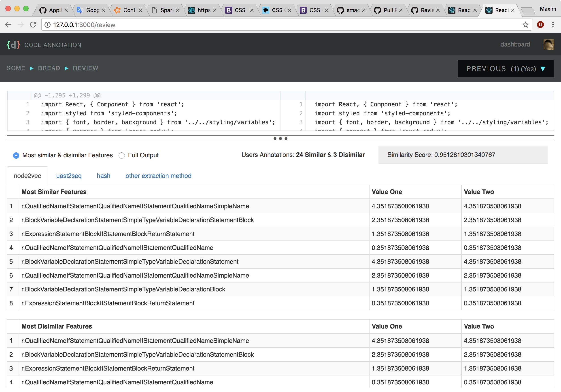The image size is (561, 392).
Task: Select the Full Output radio button
Action: pos(122,156)
